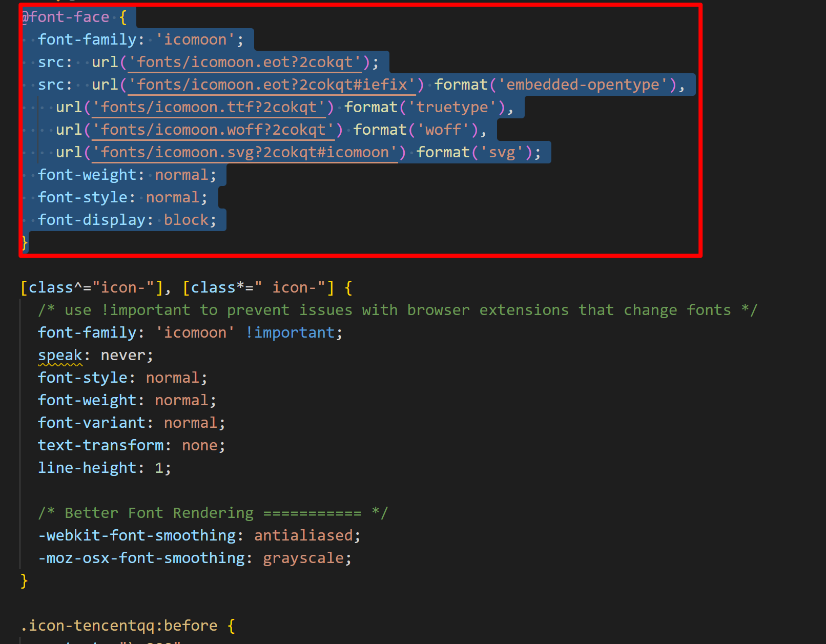Click the text-transform property name

(101, 445)
